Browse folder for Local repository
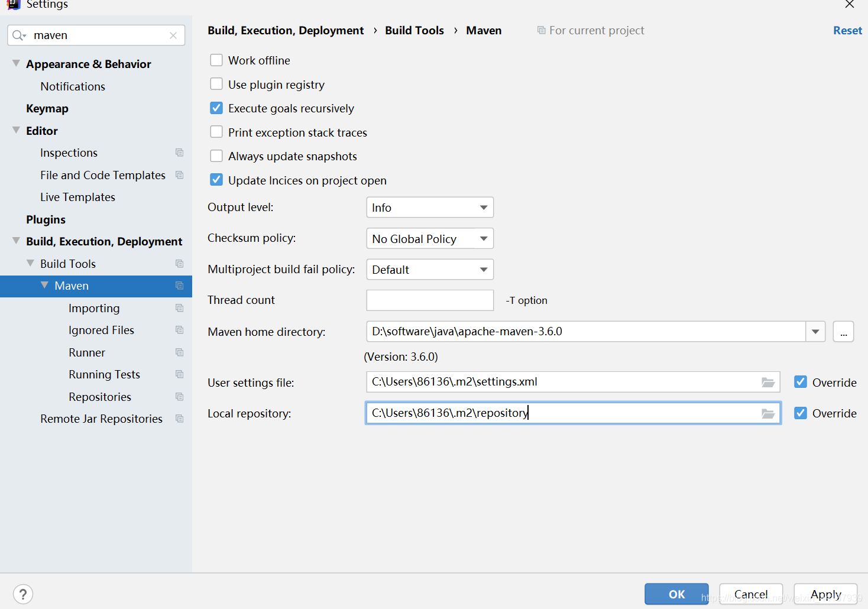Viewport: 868px width, 609px height. [768, 413]
